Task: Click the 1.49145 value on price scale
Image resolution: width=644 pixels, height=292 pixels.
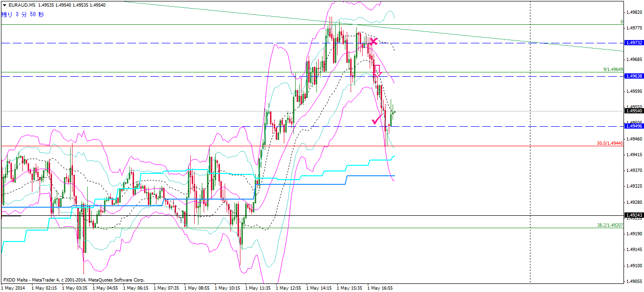Action: point(635,249)
